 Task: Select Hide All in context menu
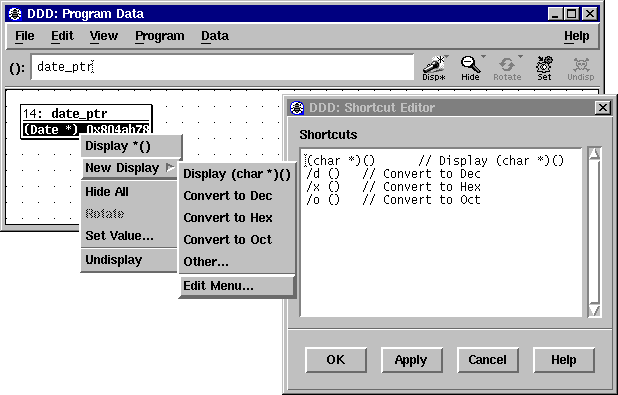129,192
